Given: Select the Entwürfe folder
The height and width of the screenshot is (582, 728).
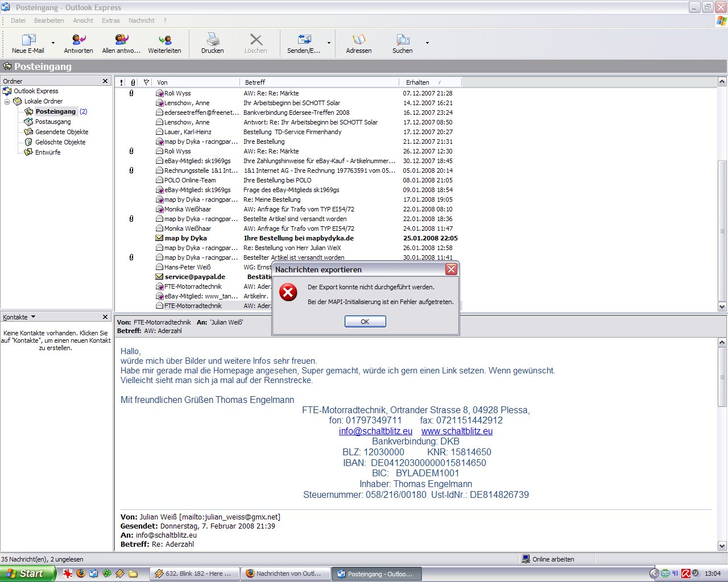Looking at the screenshot, I should (48, 152).
